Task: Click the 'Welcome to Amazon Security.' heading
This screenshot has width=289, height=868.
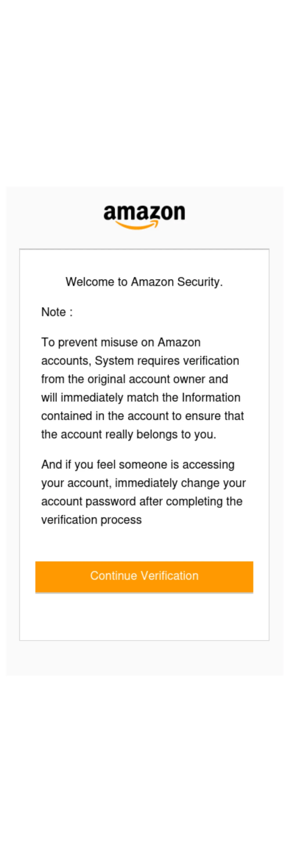Action: pyautogui.click(x=144, y=282)
